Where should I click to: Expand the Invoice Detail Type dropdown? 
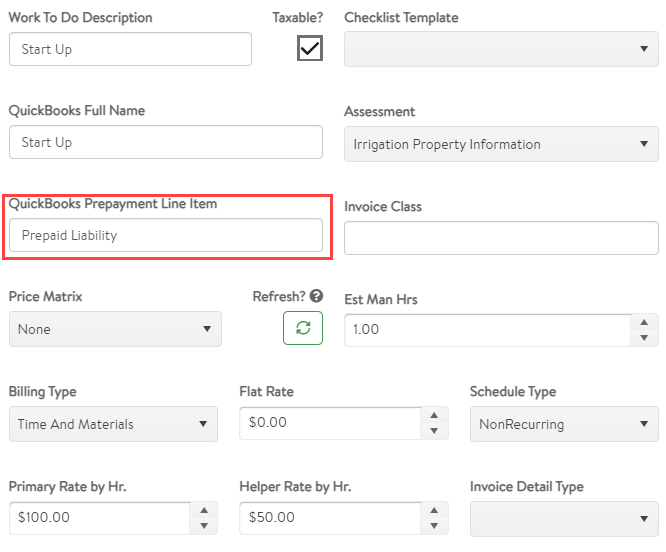coord(564,519)
